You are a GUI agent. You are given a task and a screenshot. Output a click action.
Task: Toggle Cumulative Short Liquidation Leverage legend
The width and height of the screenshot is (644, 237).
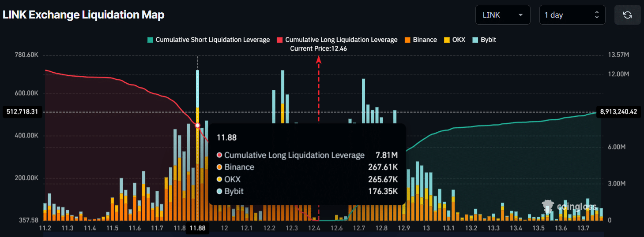coord(212,40)
